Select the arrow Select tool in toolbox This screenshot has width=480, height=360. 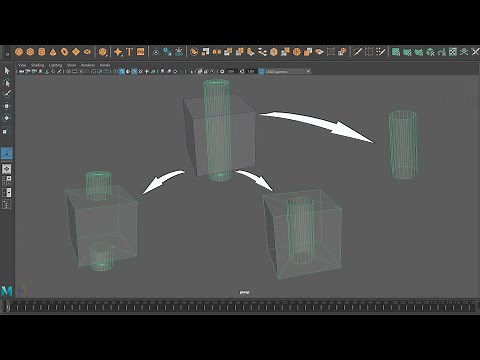point(7,70)
